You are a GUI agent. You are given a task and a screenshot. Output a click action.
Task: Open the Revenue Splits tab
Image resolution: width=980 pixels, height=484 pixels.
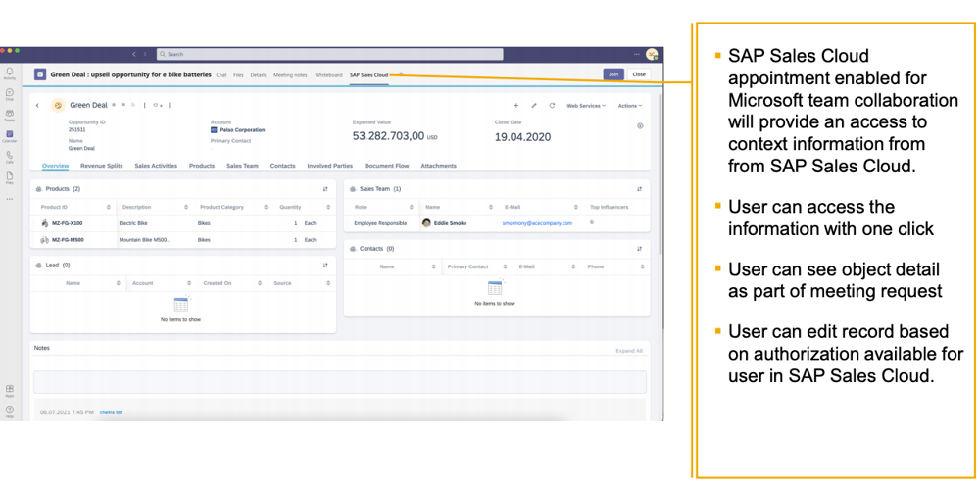point(101,166)
